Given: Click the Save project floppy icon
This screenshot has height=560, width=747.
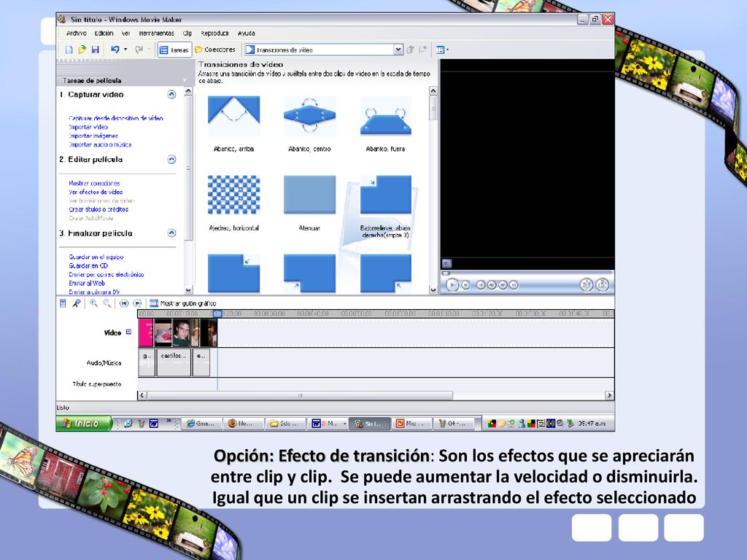Looking at the screenshot, I should (x=96, y=50).
